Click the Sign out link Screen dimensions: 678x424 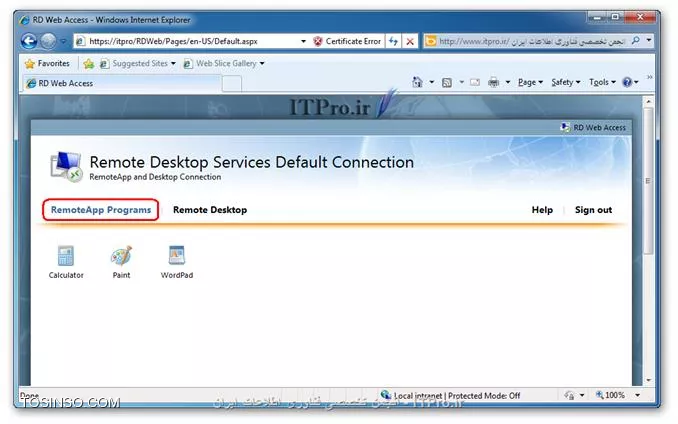click(x=593, y=210)
